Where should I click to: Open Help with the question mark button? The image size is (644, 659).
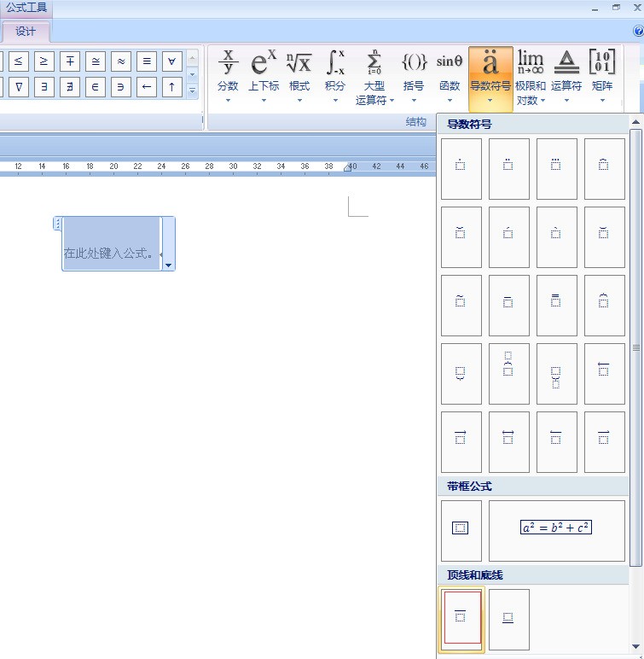pyautogui.click(x=638, y=31)
